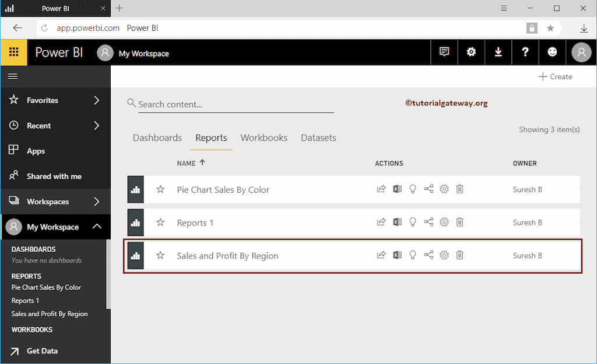The height and width of the screenshot is (364, 597).
Task: Open settings for the Reports 1 report
Action: click(x=444, y=222)
